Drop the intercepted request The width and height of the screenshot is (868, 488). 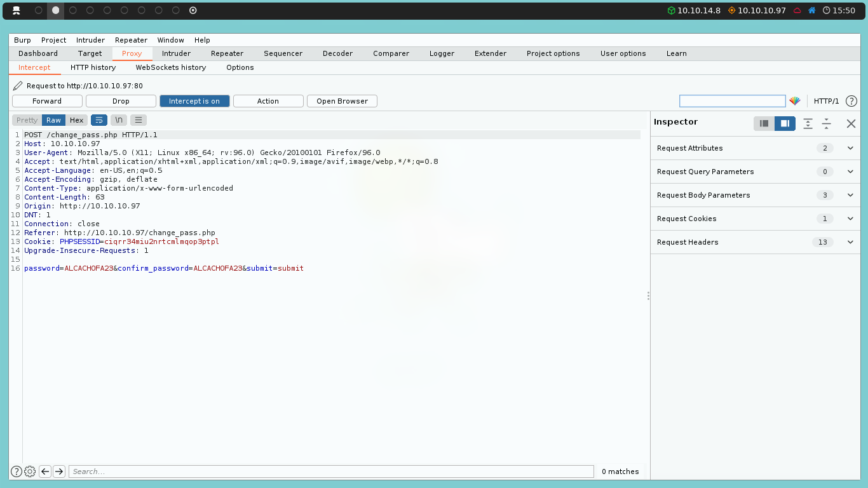point(121,101)
